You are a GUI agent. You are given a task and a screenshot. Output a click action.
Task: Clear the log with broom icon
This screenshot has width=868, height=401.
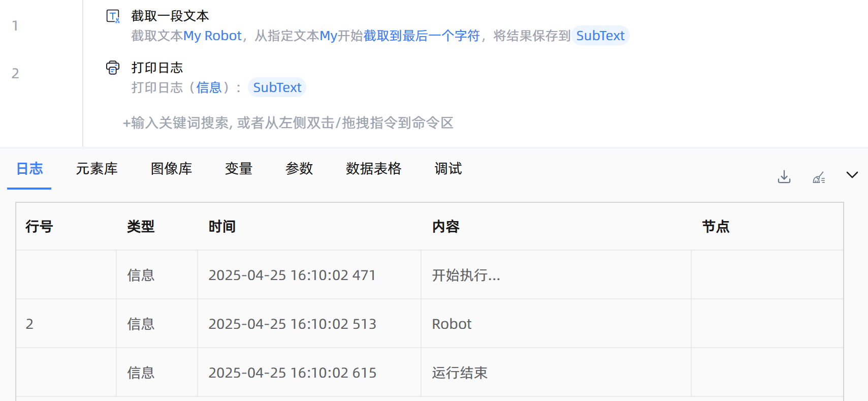pyautogui.click(x=818, y=177)
